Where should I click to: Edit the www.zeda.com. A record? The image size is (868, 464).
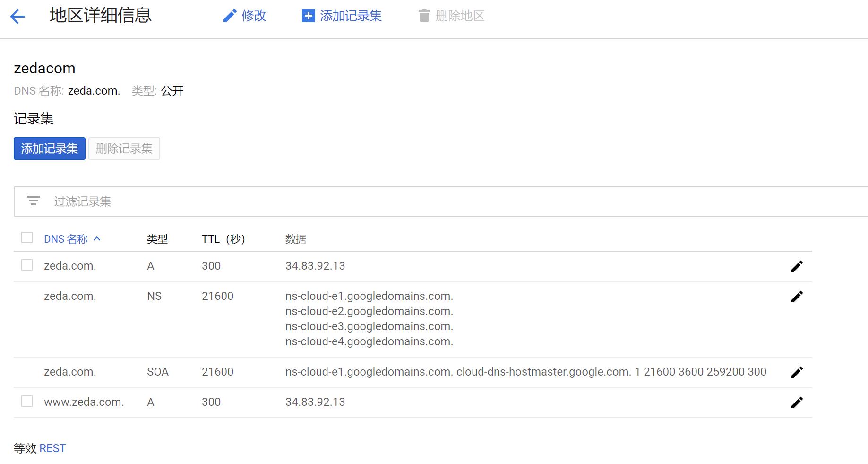[x=797, y=403]
